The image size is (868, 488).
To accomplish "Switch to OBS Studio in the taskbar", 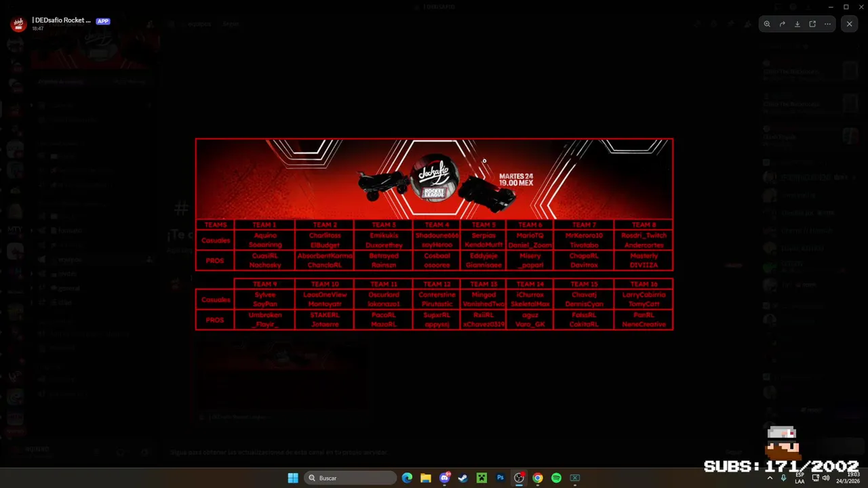I will pos(519,478).
